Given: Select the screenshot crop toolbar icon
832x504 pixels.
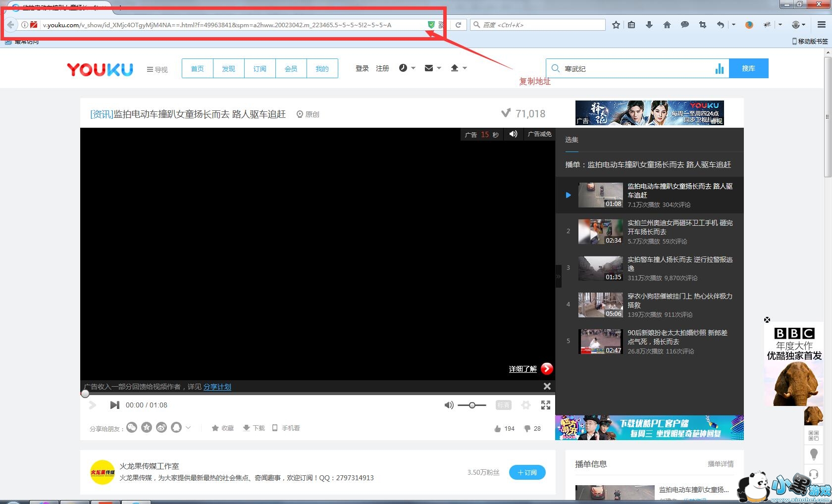Looking at the screenshot, I should (x=702, y=25).
